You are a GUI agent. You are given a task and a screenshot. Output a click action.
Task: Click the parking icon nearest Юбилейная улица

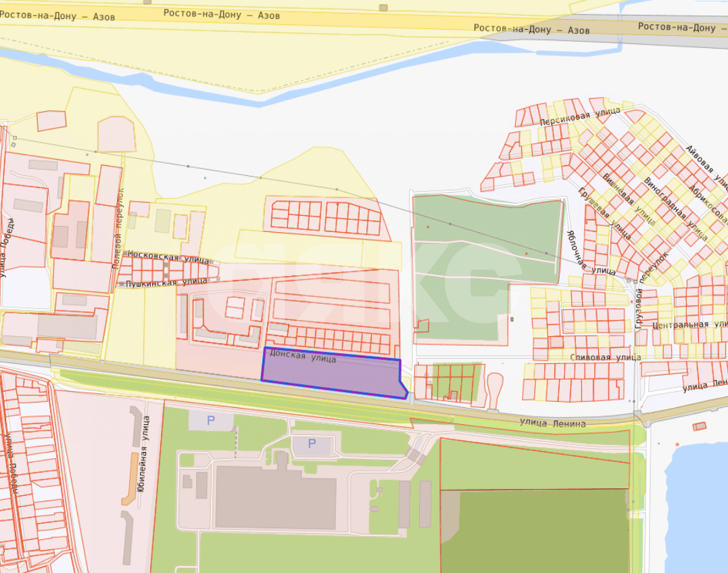point(210,421)
